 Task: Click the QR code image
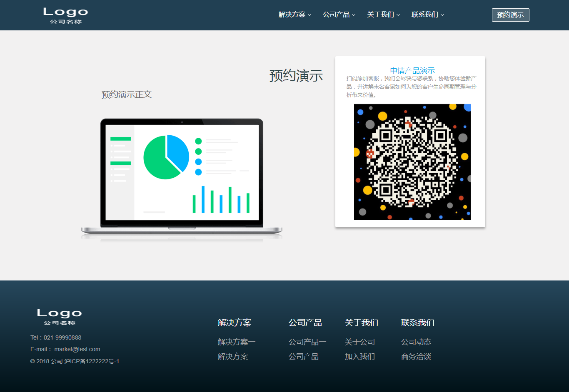click(x=412, y=162)
